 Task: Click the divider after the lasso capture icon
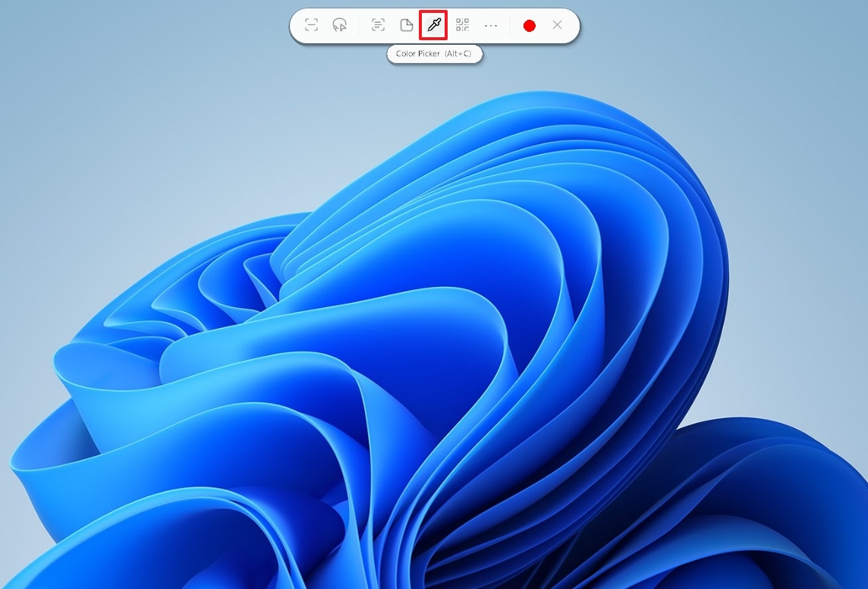pyautogui.click(x=359, y=25)
